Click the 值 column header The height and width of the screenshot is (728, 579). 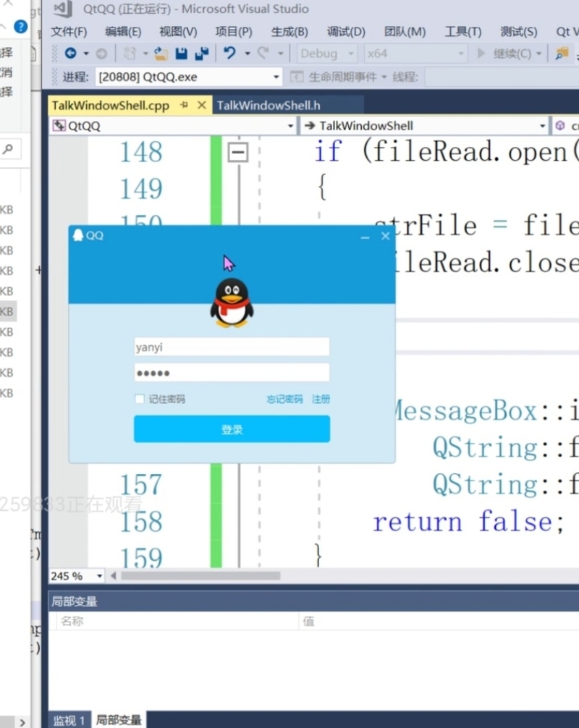coord(308,621)
